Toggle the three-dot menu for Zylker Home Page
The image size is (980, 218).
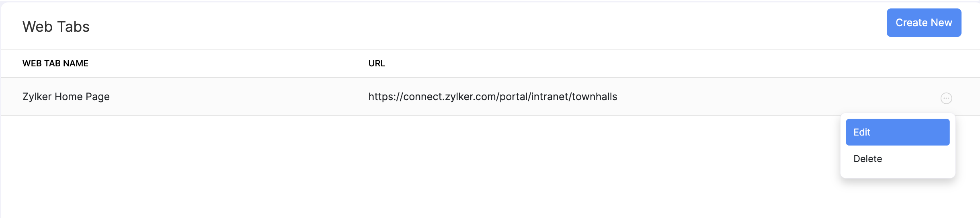pos(946,98)
